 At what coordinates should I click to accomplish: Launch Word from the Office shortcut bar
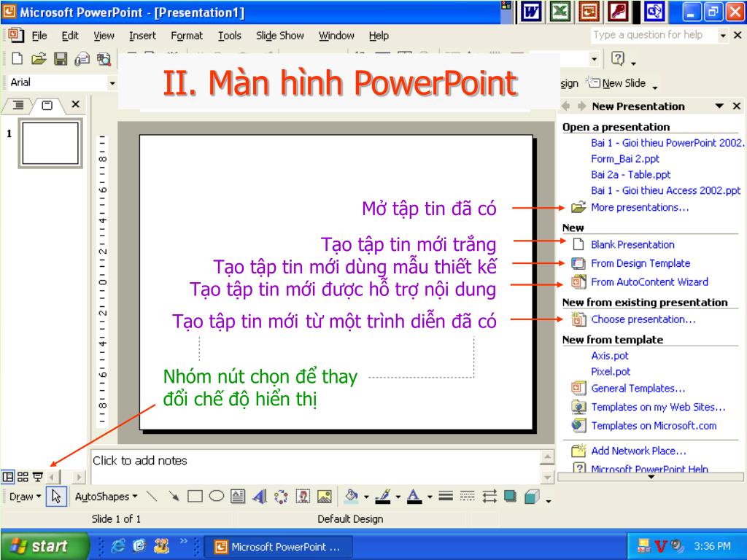pos(531,12)
